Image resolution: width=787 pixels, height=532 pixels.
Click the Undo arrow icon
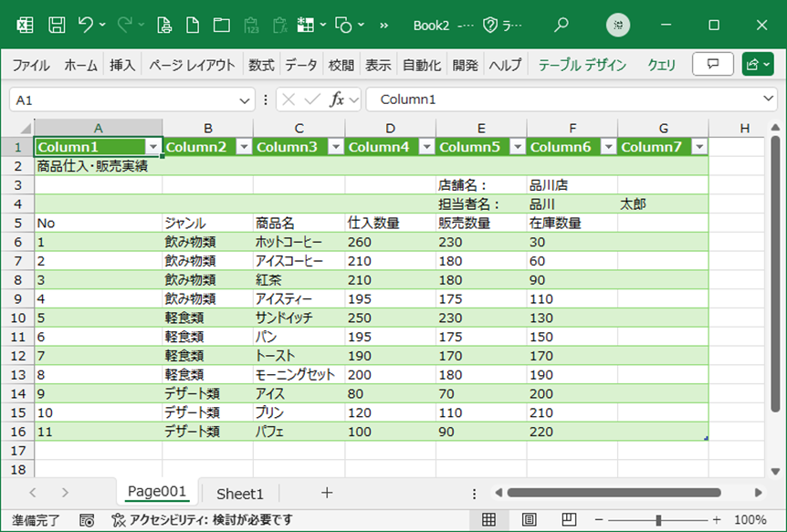pyautogui.click(x=86, y=25)
